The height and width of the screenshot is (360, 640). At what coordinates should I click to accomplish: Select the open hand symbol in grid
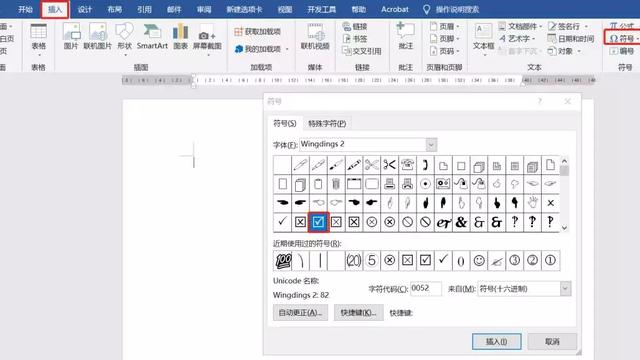(532, 202)
